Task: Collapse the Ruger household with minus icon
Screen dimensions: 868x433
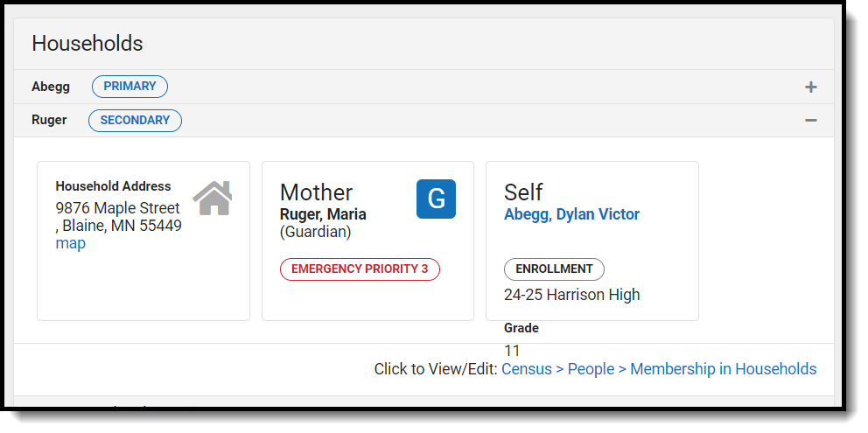Action: pos(810,121)
